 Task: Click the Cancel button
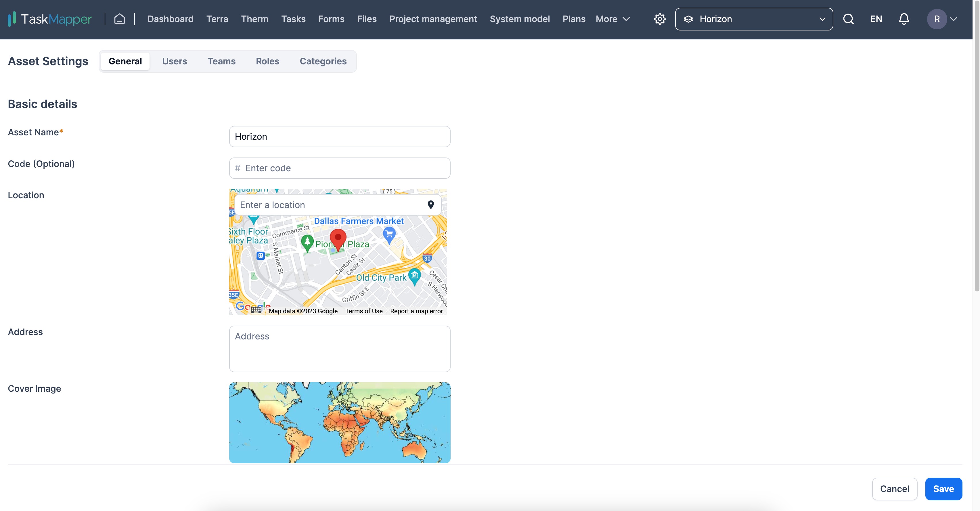point(894,489)
